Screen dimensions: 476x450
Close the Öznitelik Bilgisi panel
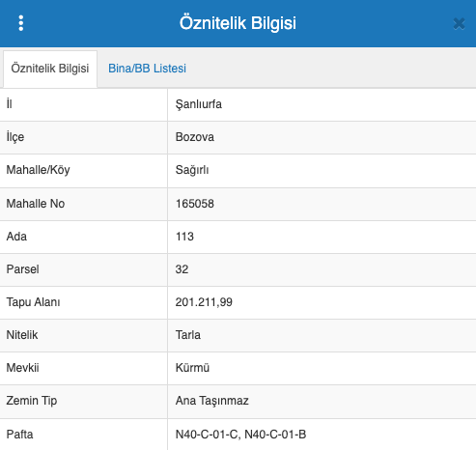pyautogui.click(x=459, y=23)
